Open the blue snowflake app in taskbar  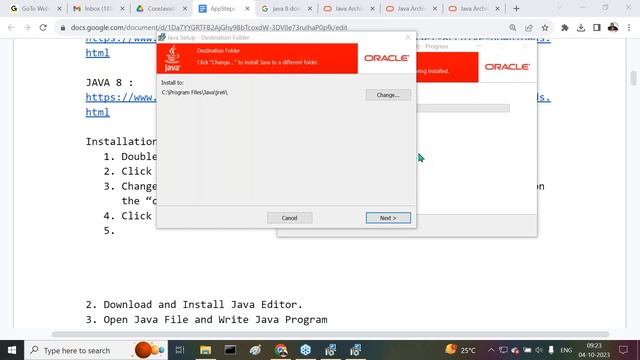306,350
